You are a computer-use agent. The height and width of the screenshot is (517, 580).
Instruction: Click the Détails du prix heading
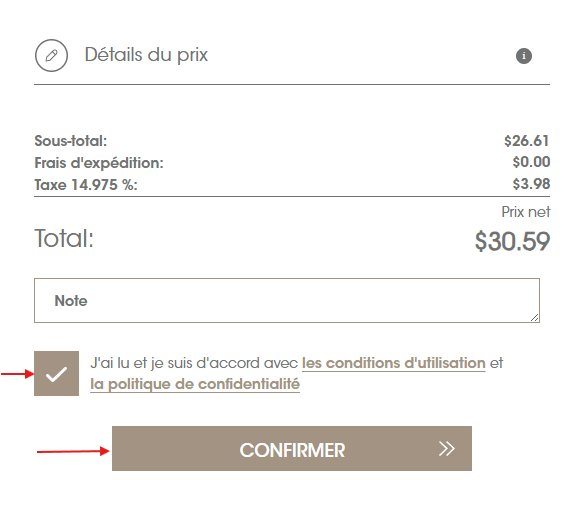pyautogui.click(x=146, y=55)
